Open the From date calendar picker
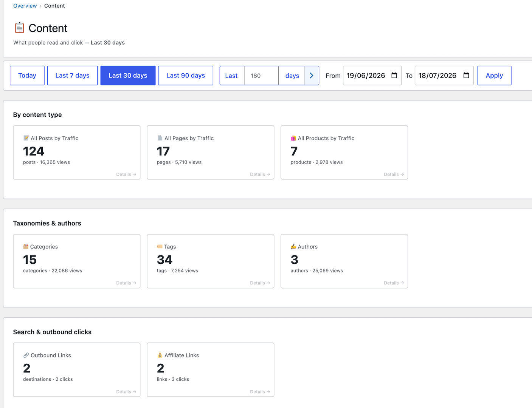This screenshot has height=408, width=532. [394, 76]
